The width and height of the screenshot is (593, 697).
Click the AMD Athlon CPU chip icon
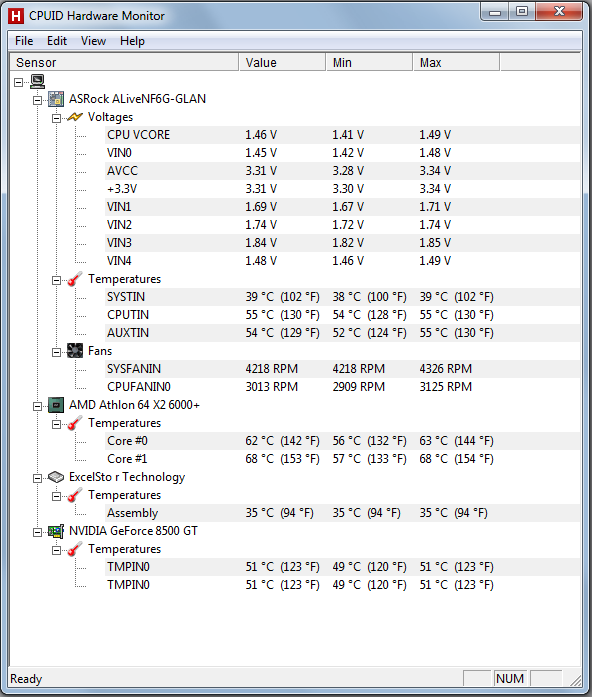[56, 405]
